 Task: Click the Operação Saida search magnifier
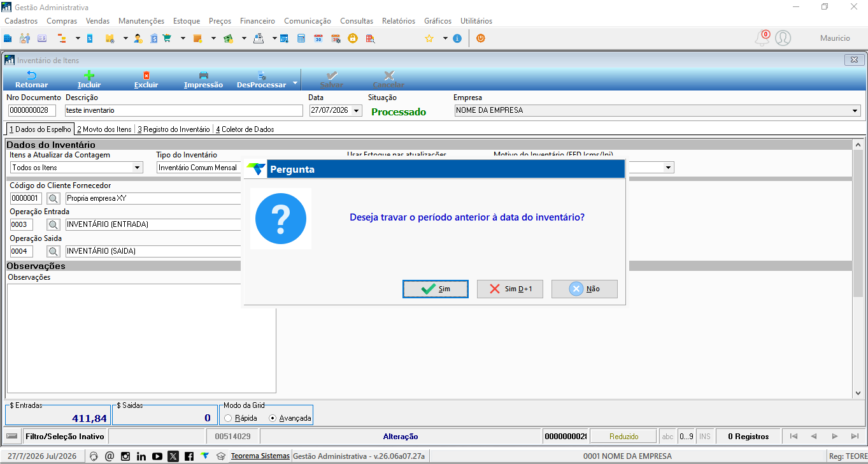(53, 251)
